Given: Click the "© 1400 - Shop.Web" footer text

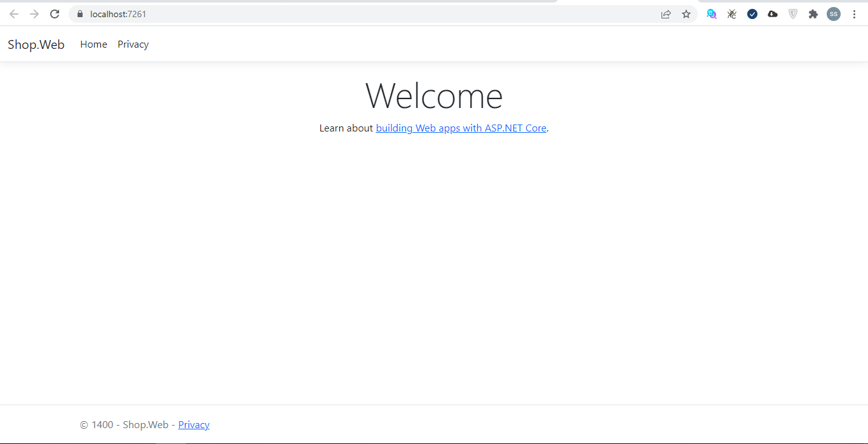Looking at the screenshot, I should (x=124, y=425).
